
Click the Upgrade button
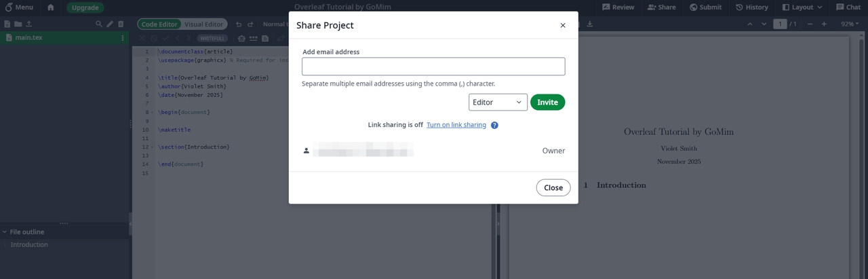(x=85, y=7)
